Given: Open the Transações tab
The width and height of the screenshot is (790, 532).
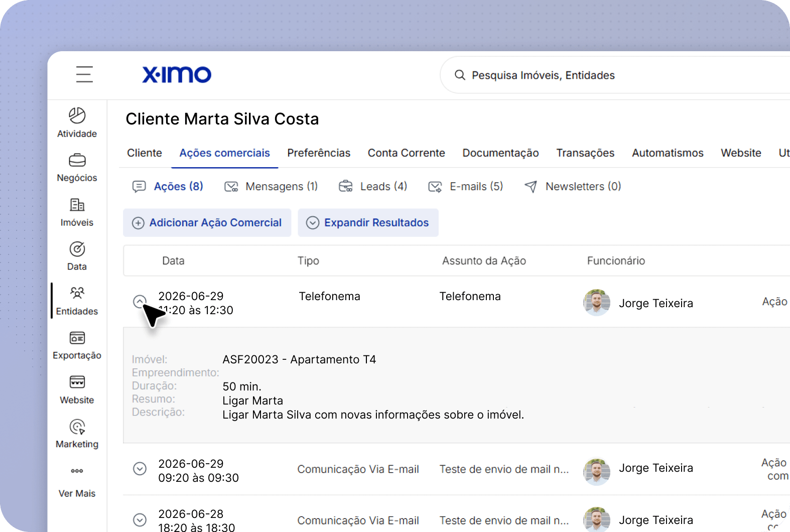Looking at the screenshot, I should (x=585, y=153).
